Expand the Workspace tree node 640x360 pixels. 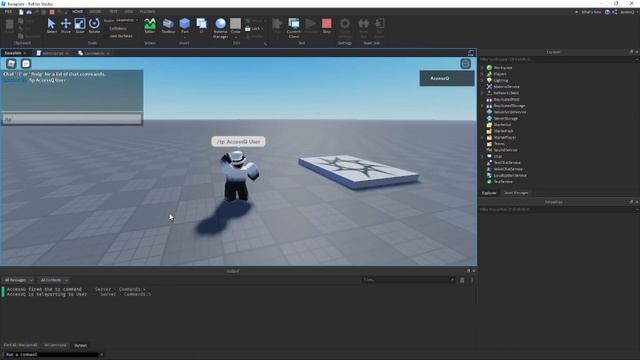click(x=482, y=68)
